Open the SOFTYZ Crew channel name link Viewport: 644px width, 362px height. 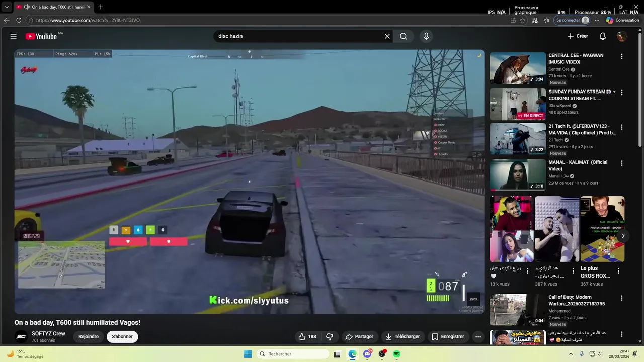48,334
